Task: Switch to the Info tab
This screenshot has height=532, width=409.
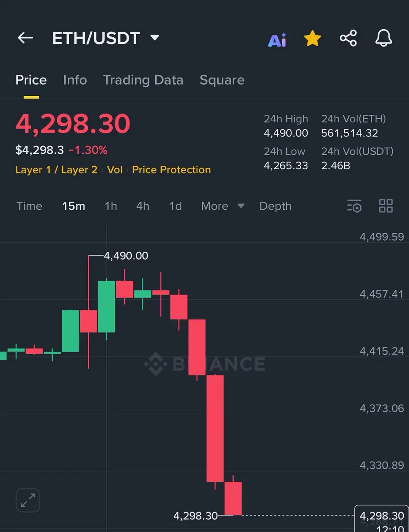Action: 75,80
